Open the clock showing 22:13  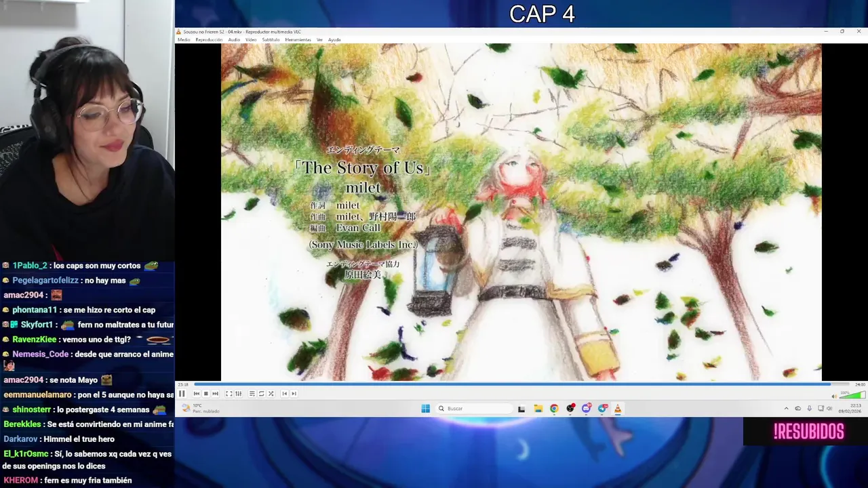[850, 408]
